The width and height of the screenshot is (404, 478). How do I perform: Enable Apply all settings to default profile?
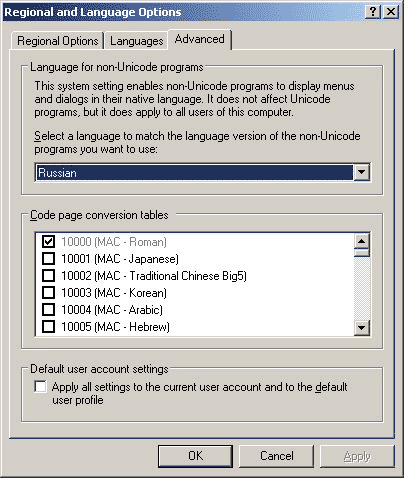[40, 387]
